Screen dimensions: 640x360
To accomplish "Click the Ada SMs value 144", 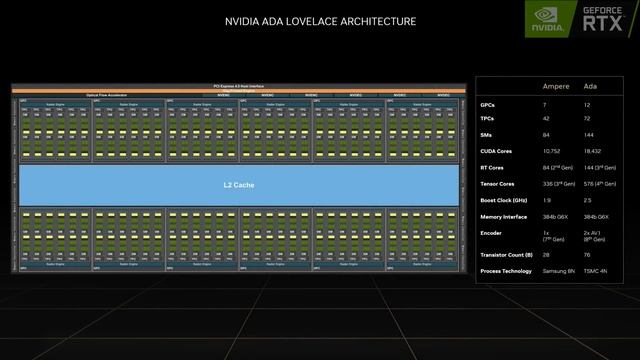I will tap(589, 135).
